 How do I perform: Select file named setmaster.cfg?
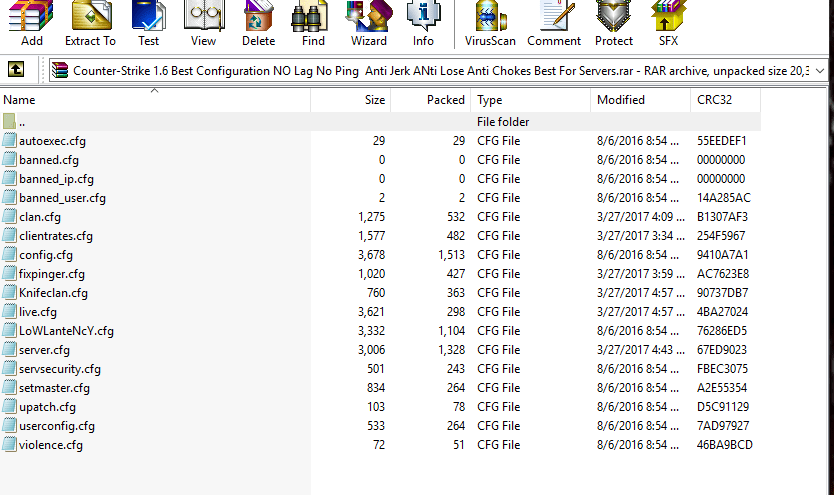click(54, 388)
